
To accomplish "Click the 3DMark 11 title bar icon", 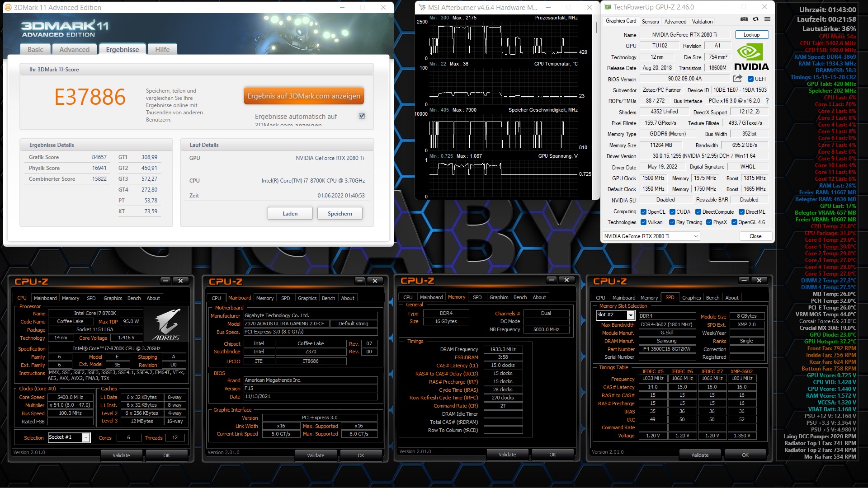I will point(8,7).
